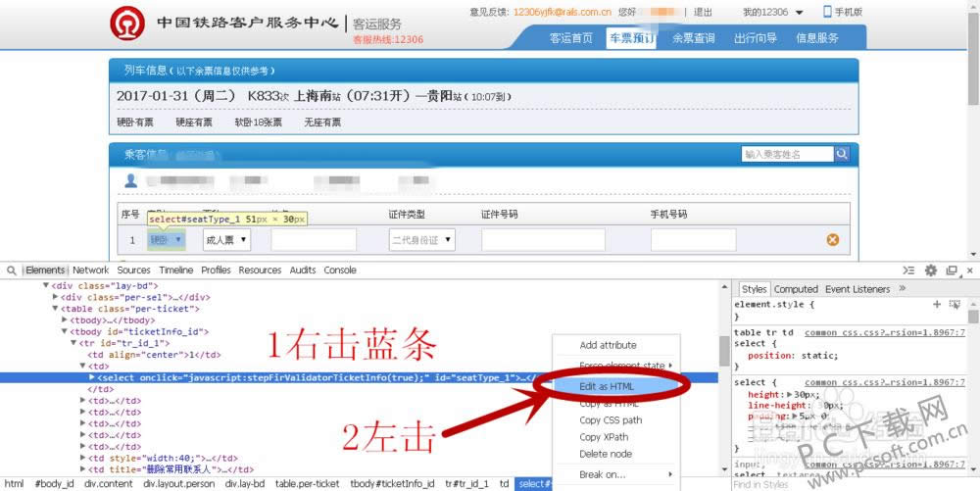Expand the 我的12306 account menu

(772, 12)
